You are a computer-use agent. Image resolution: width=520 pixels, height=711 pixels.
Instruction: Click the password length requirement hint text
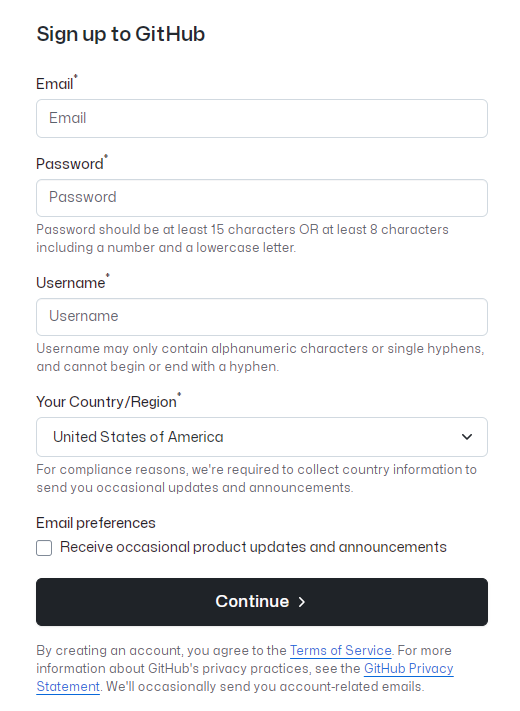[242, 239]
